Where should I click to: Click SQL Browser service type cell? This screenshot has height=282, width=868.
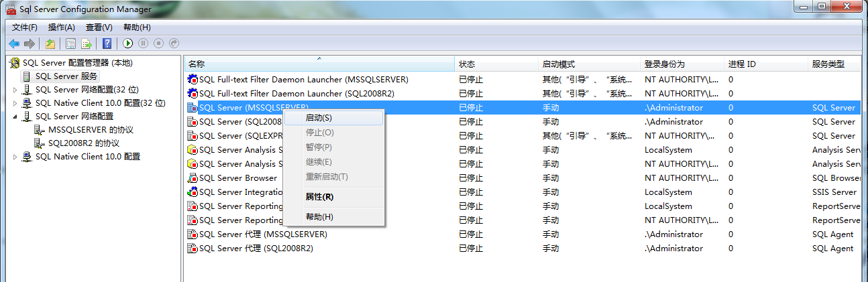point(836,178)
